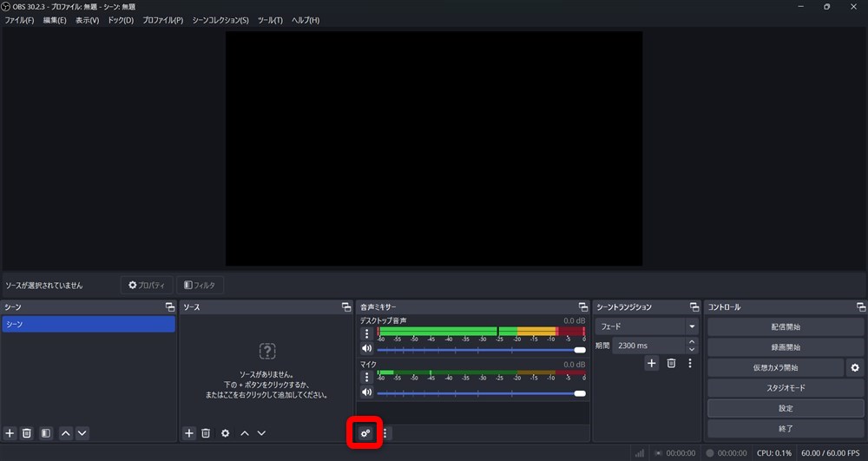Open the Profile (プロファイル) menu

[163, 20]
